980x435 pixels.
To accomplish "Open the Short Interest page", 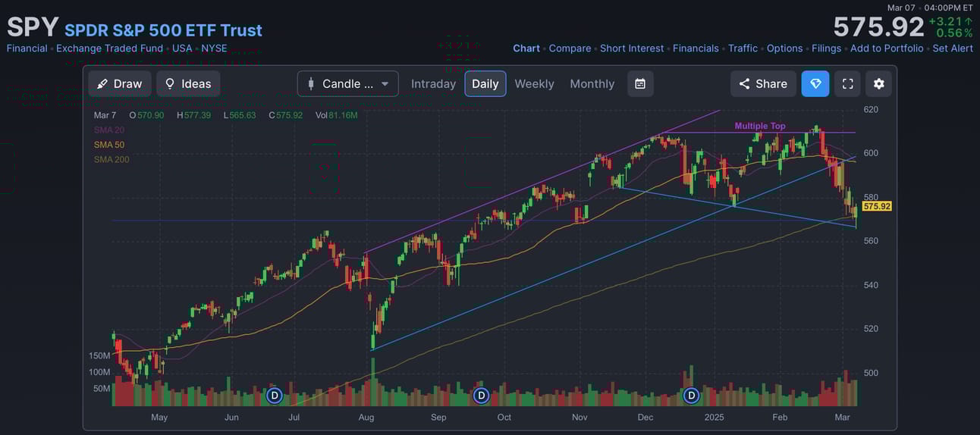I will (632, 48).
